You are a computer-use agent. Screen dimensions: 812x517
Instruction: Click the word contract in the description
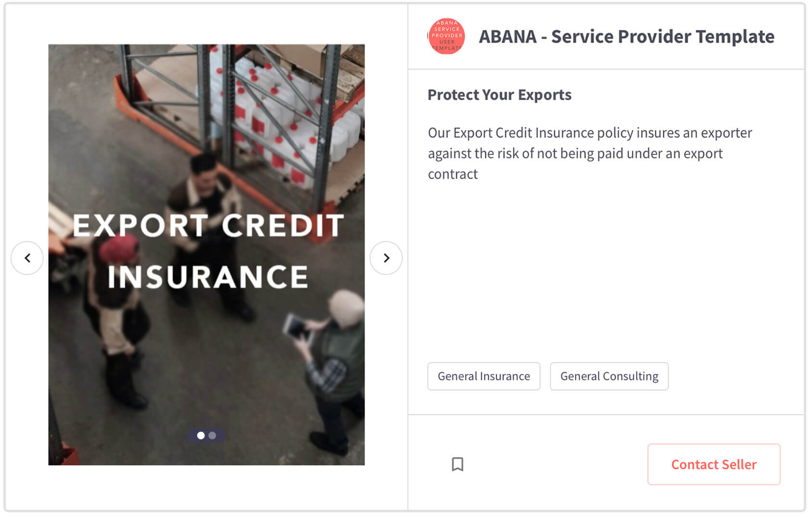(x=453, y=174)
